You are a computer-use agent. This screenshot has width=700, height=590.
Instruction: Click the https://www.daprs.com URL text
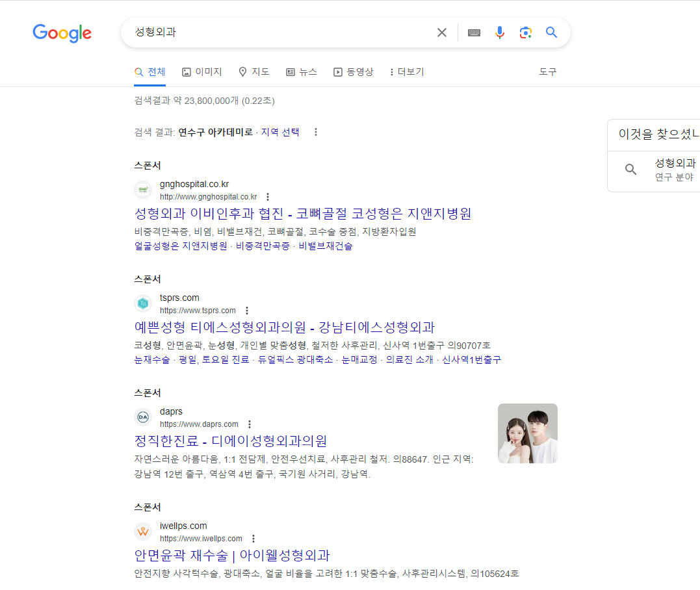pyautogui.click(x=199, y=424)
